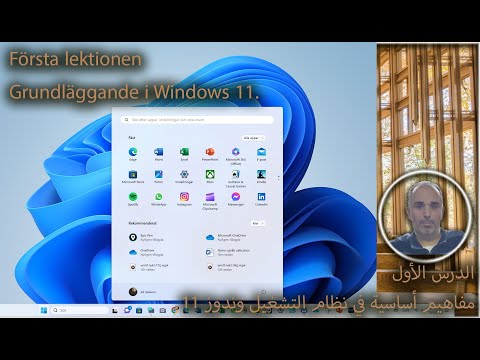This screenshot has height=360, width=480.
Task: Click the pinned apps page indicator dots
Action: [x=279, y=178]
